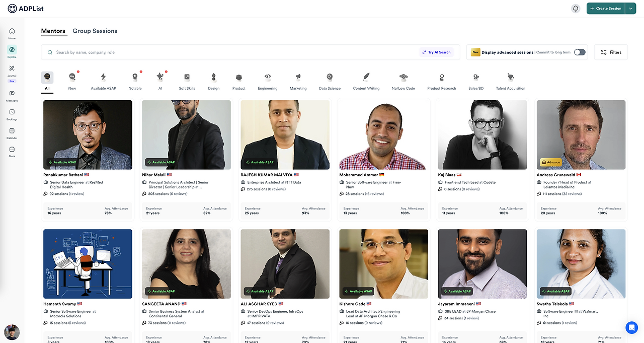Click the name SANGEETA ANAND
Viewport: 644px width, 343px height.
pyautogui.click(x=160, y=304)
